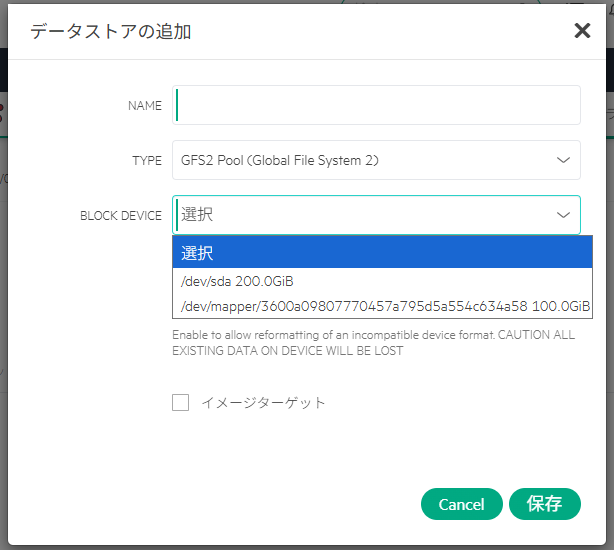Viewport: 614px width, 550px height.
Task: Click the データストアの追加 dialog title
Action: (x=110, y=32)
